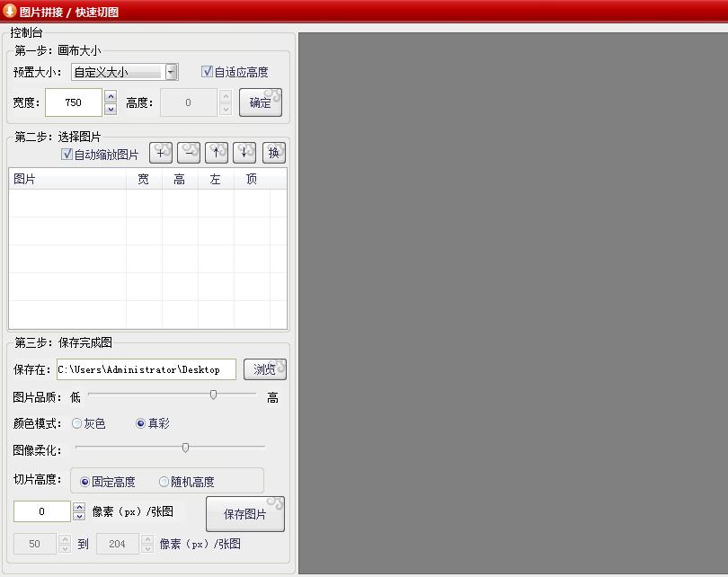Increase fixed slice pixel value spinner
Image resolution: width=728 pixels, height=577 pixels.
(79, 507)
